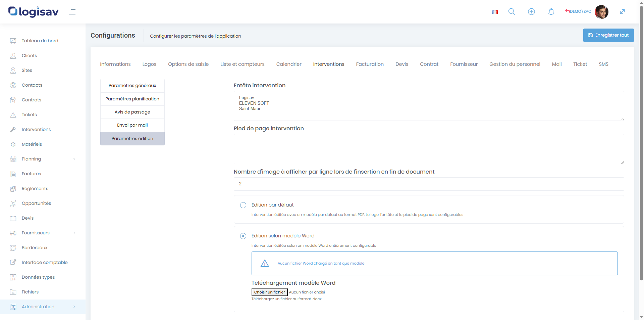Click the images per line number field

point(428,184)
